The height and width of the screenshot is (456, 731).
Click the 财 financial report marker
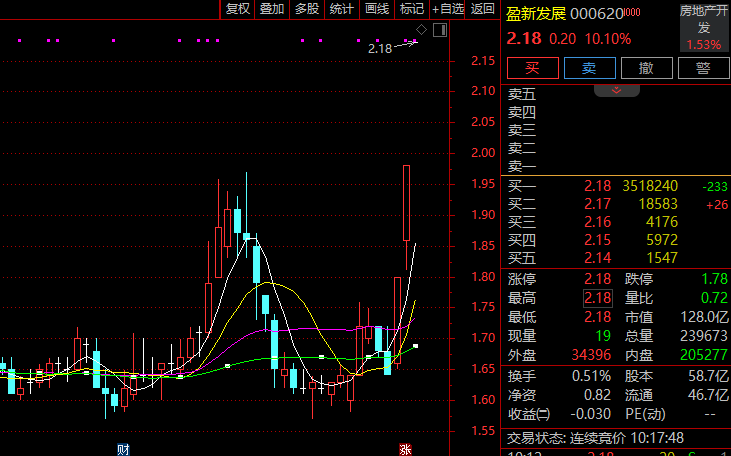(123, 448)
